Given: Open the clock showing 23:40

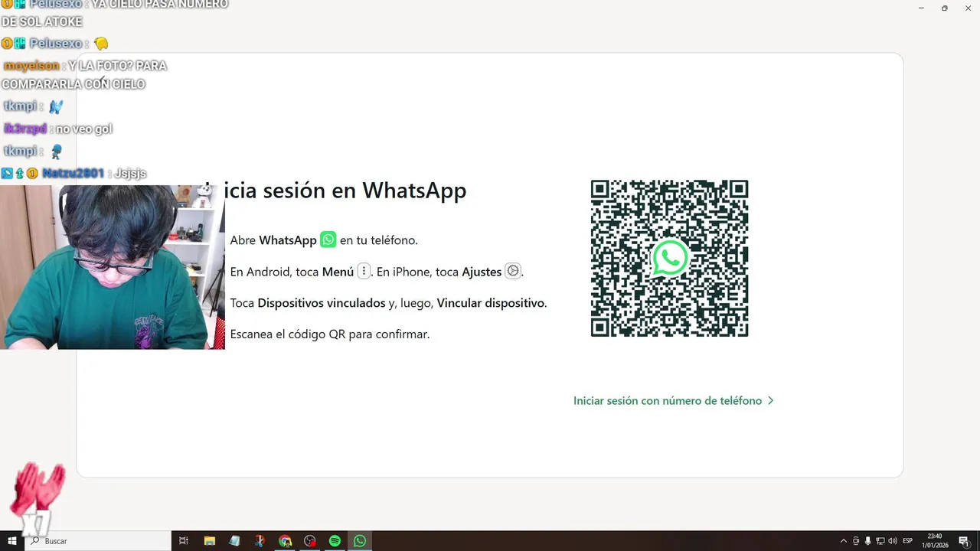Looking at the screenshot, I should [x=935, y=541].
